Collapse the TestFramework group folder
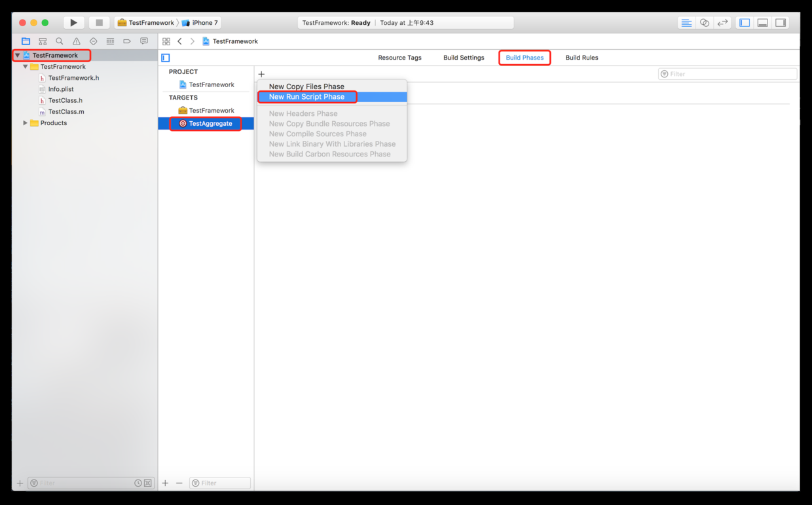The width and height of the screenshot is (812, 505). click(26, 67)
